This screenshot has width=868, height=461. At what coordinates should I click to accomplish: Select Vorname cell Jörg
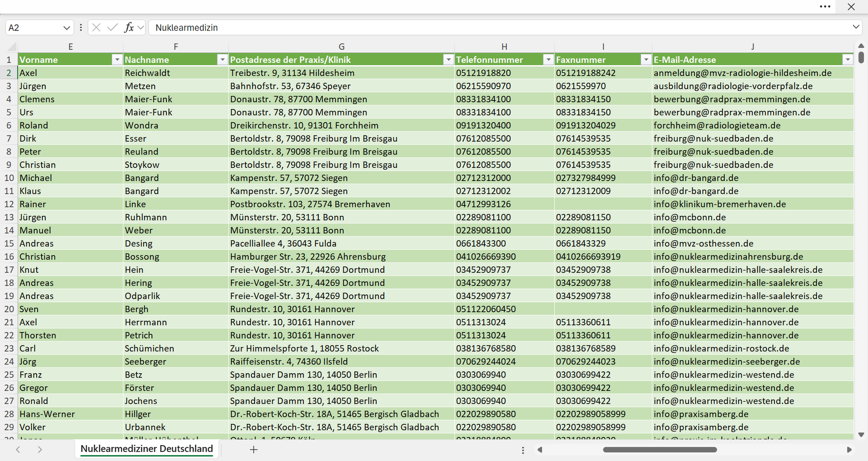tap(70, 361)
